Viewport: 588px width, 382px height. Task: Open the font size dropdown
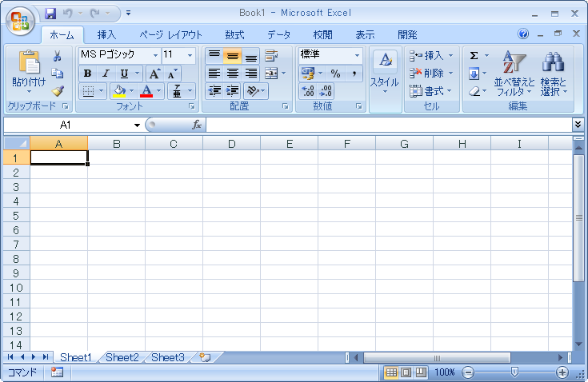coord(190,56)
